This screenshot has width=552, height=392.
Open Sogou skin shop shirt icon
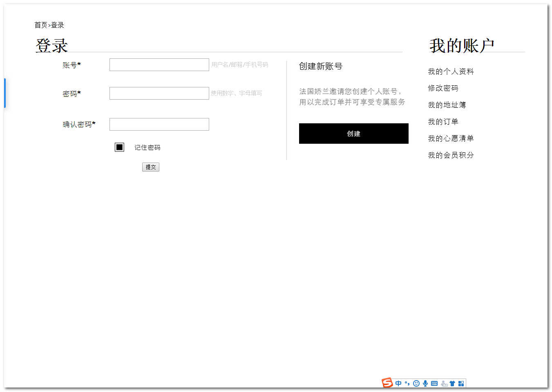tap(452, 383)
